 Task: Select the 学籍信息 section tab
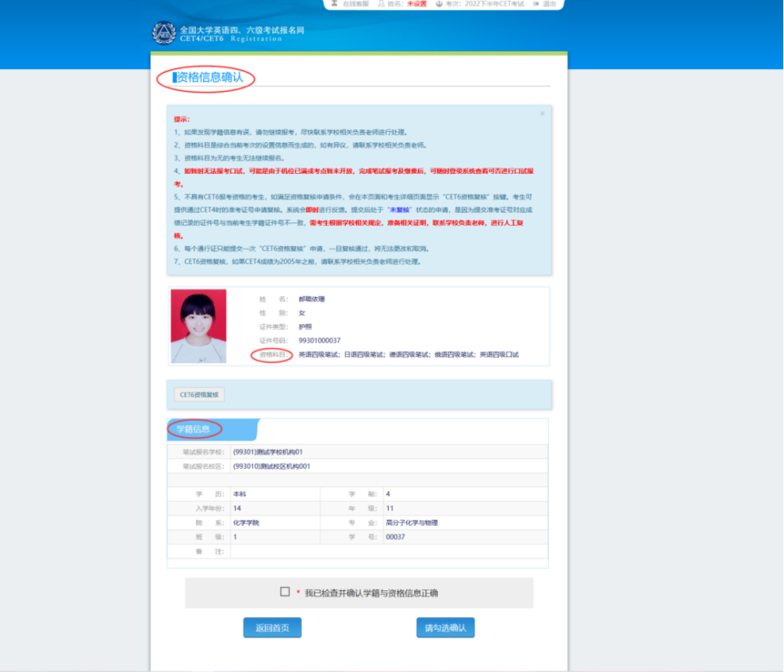point(194,429)
